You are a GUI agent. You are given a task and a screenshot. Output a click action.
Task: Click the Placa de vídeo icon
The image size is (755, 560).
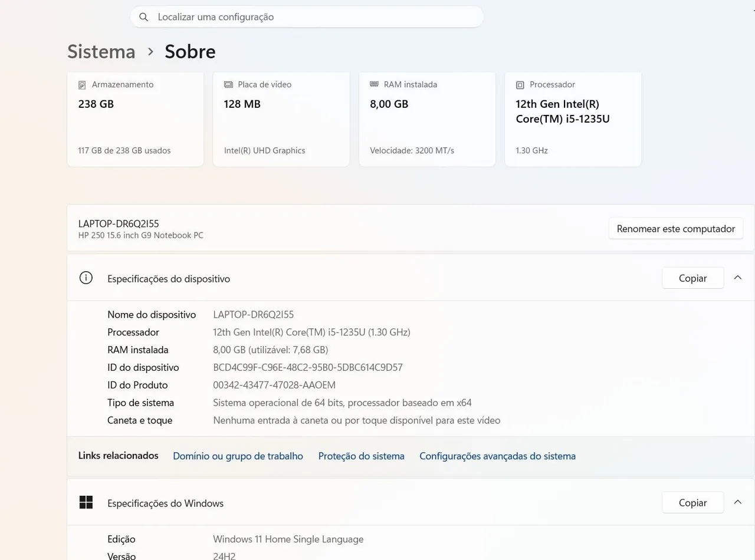[228, 85]
